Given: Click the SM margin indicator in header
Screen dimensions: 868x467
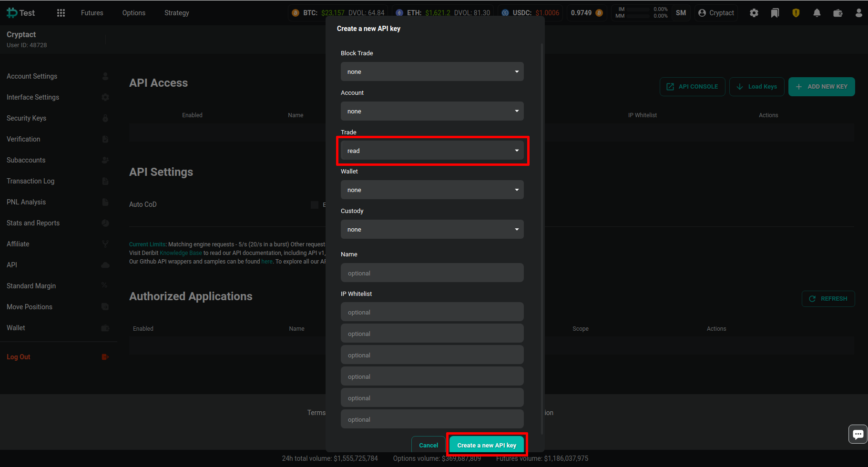Looking at the screenshot, I should [x=681, y=13].
